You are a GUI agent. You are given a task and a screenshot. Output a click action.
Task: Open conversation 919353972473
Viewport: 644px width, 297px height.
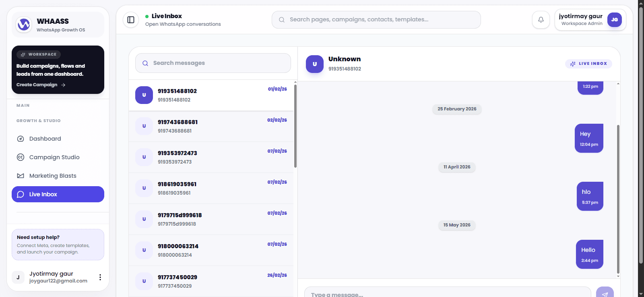click(211, 157)
